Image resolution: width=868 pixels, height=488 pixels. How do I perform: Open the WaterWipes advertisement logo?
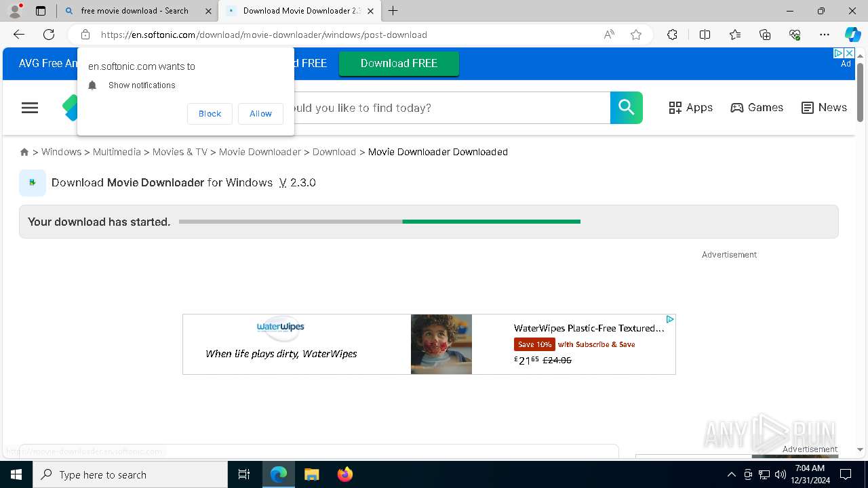(281, 327)
